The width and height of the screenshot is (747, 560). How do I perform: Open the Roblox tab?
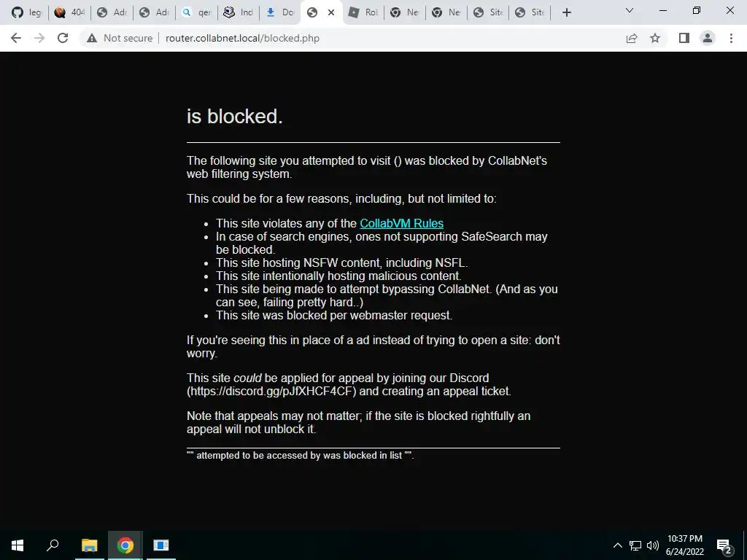363,12
